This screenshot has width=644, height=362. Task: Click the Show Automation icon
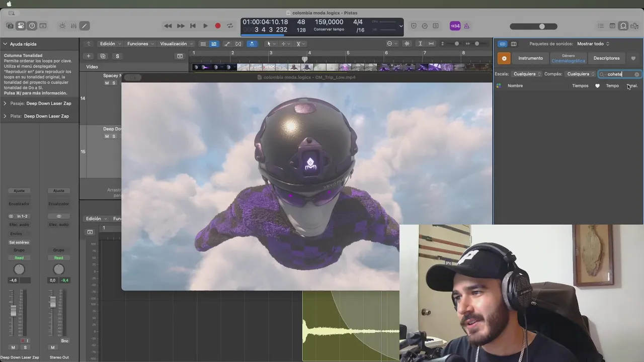(x=227, y=44)
